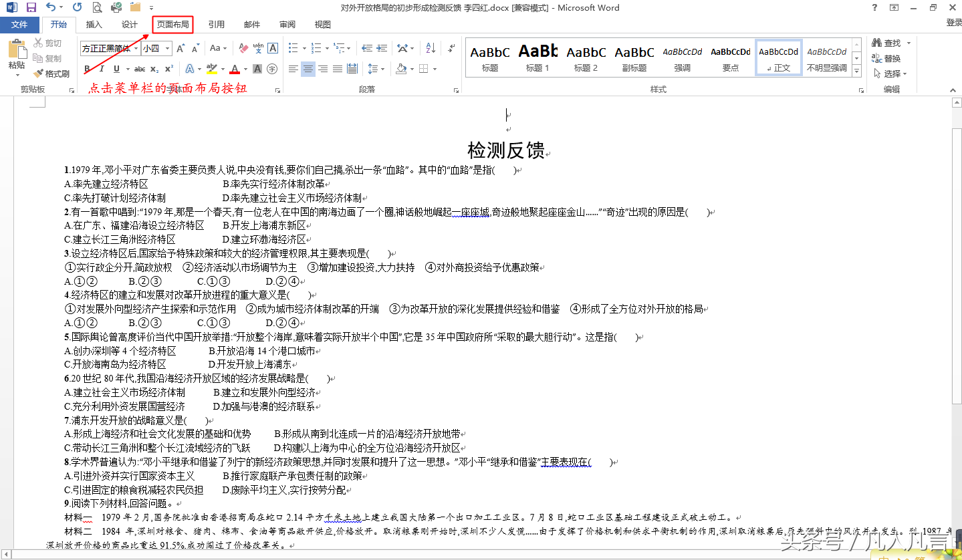962x560 pixels.
Task: Increase font size with grow font icon
Action: pos(181,48)
